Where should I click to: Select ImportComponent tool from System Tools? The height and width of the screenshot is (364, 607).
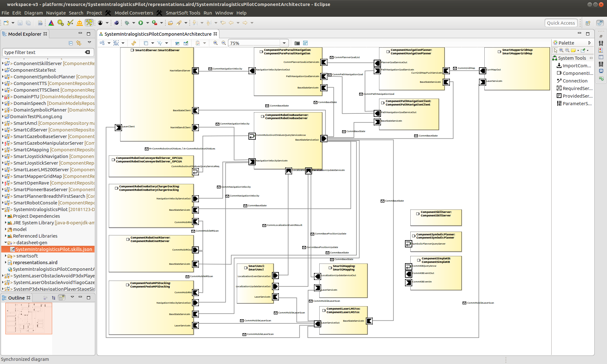click(576, 66)
